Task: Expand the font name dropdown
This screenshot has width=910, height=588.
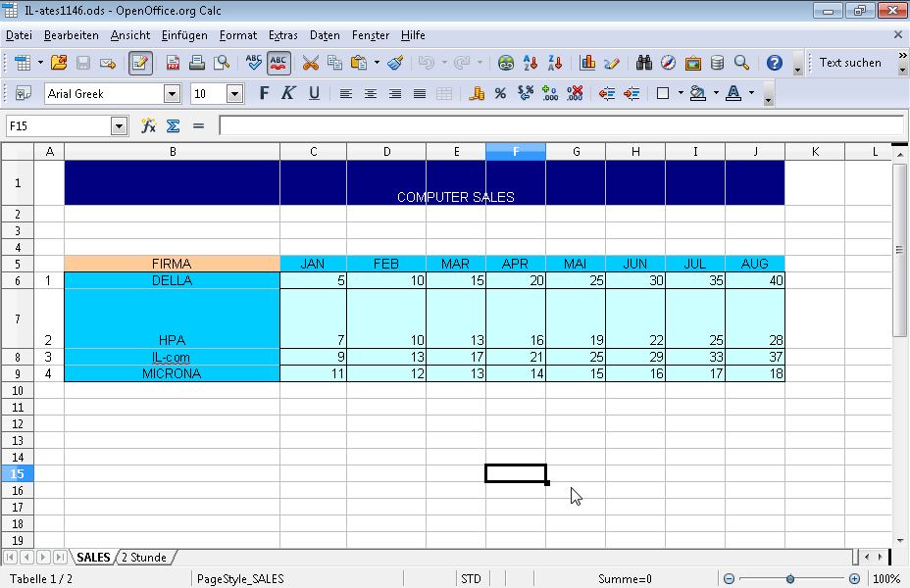Action: pyautogui.click(x=172, y=94)
